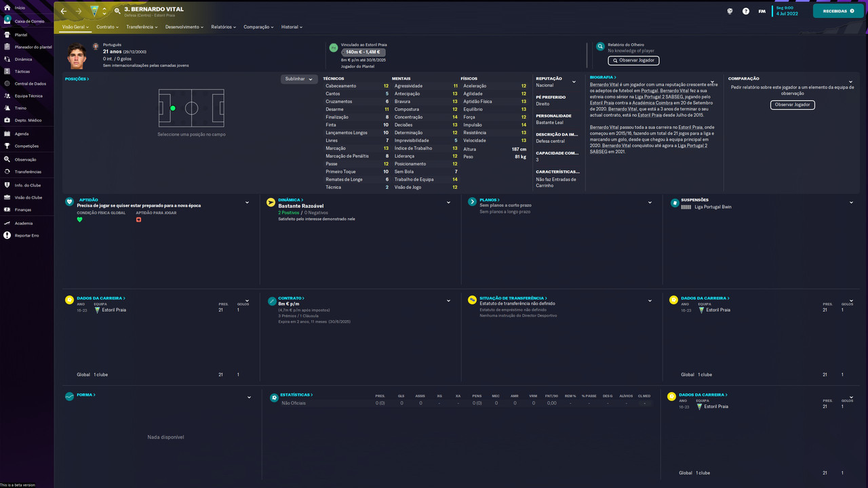Open the Comparação tab menu
Image resolution: width=868 pixels, height=488 pixels.
coord(258,27)
